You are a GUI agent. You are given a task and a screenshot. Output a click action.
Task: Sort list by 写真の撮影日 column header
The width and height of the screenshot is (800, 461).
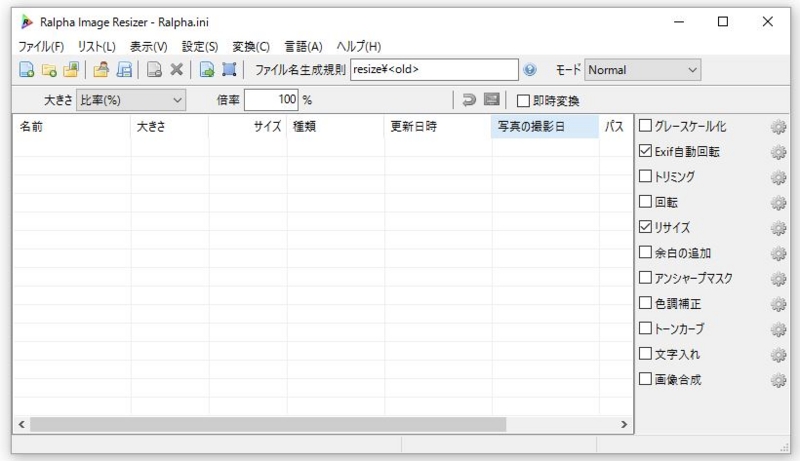(x=545, y=126)
